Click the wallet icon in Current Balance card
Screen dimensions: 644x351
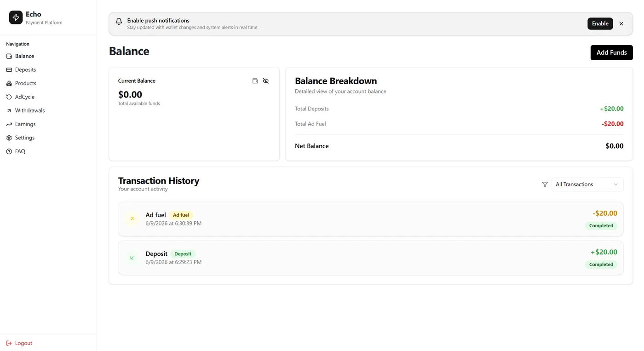[x=255, y=81]
